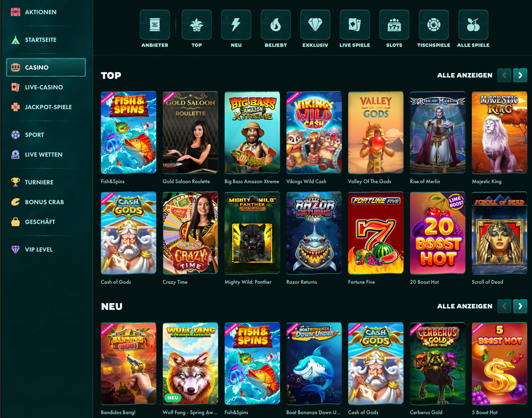Viewport: 532px width, 418px height.
Task: Open Cash of Gods in Top section
Action: pyautogui.click(x=129, y=233)
